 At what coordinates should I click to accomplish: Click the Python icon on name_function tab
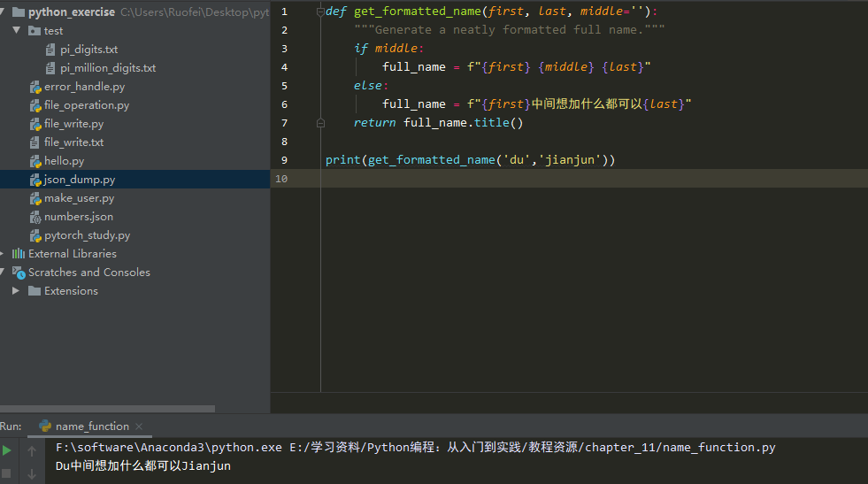coord(45,426)
